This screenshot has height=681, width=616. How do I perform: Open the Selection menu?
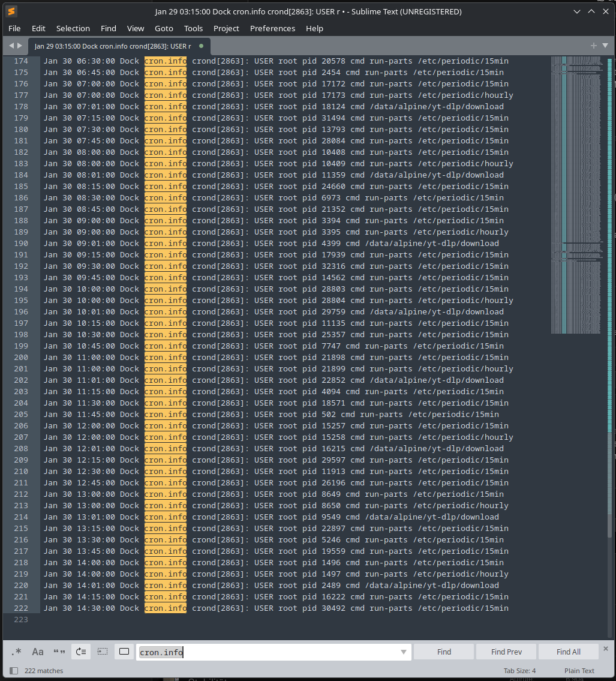pos(73,28)
